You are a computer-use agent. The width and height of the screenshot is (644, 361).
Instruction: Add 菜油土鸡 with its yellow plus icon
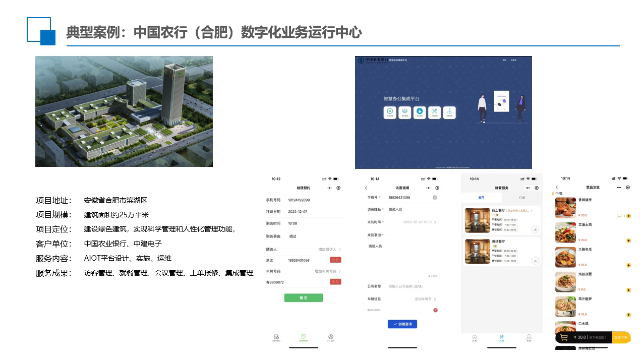tap(628, 240)
